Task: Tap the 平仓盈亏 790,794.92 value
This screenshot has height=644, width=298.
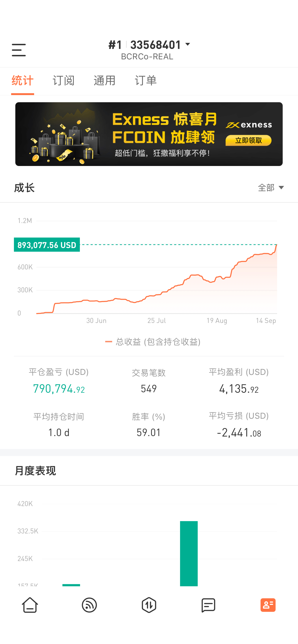Action: (x=59, y=389)
